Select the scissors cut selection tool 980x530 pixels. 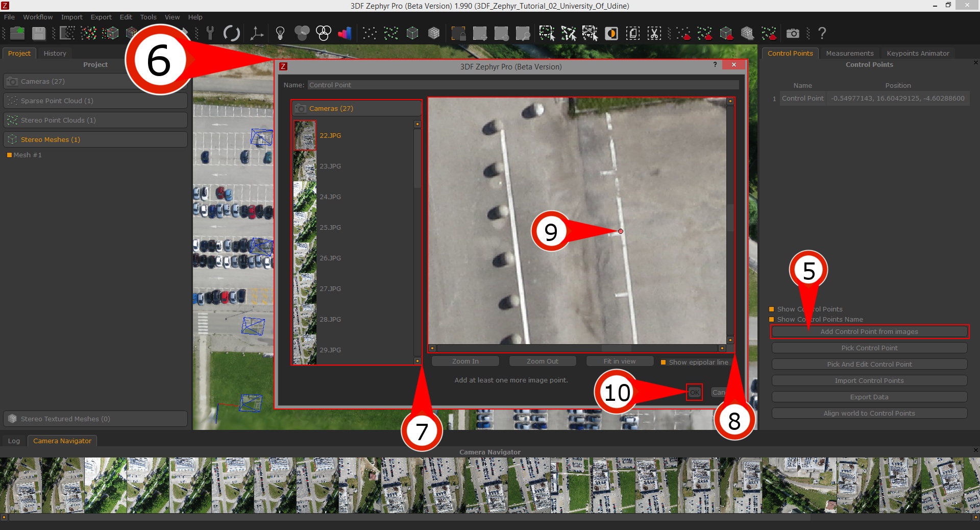654,33
